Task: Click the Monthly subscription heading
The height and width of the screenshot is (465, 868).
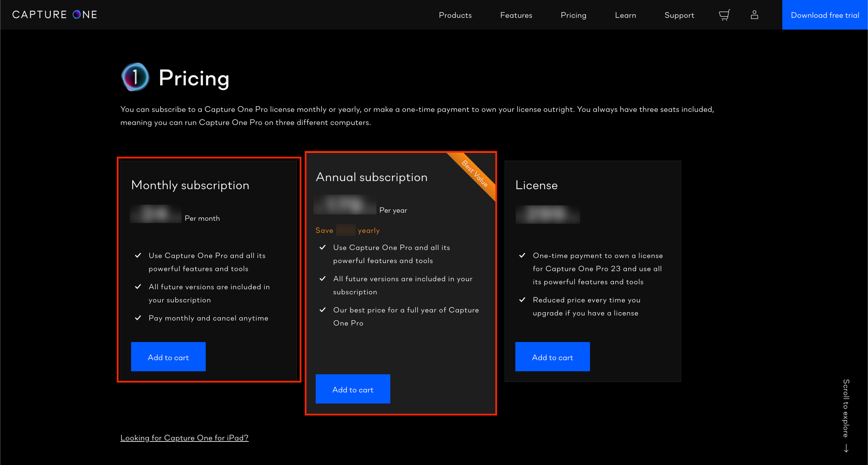Action: pos(190,185)
